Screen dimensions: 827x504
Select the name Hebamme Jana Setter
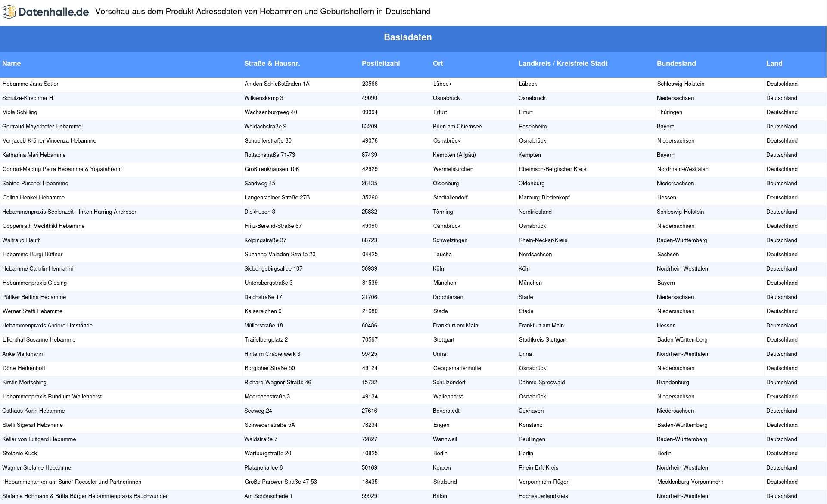click(x=31, y=84)
